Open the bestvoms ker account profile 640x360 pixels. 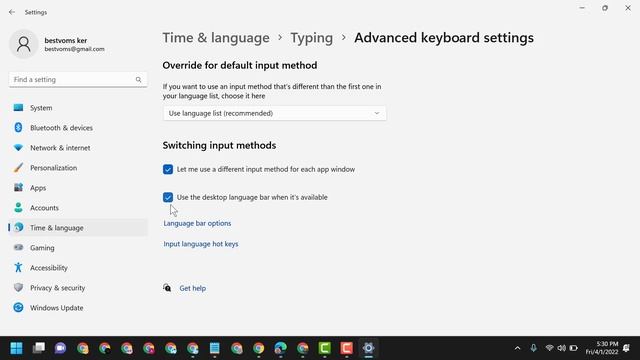coord(57,44)
